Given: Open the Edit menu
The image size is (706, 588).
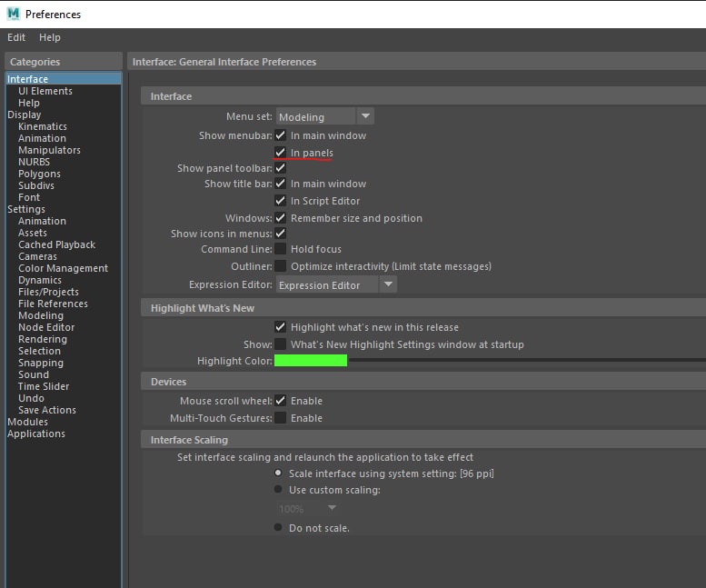Looking at the screenshot, I should pos(16,37).
